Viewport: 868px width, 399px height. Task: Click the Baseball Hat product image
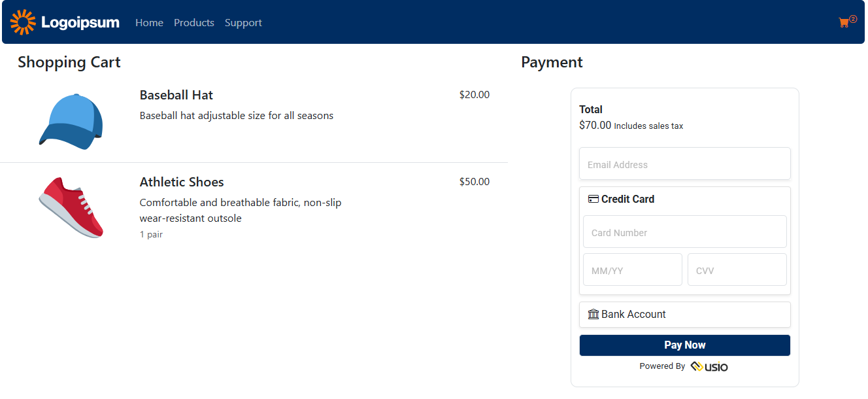71,122
